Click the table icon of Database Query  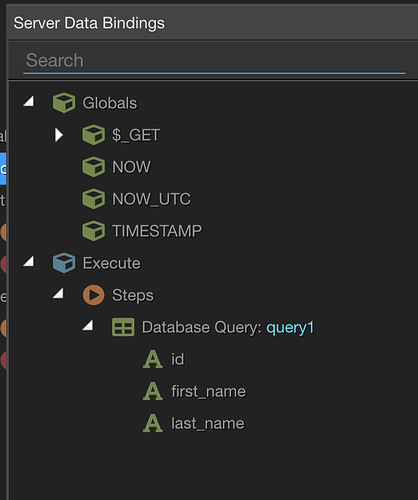(x=123, y=327)
